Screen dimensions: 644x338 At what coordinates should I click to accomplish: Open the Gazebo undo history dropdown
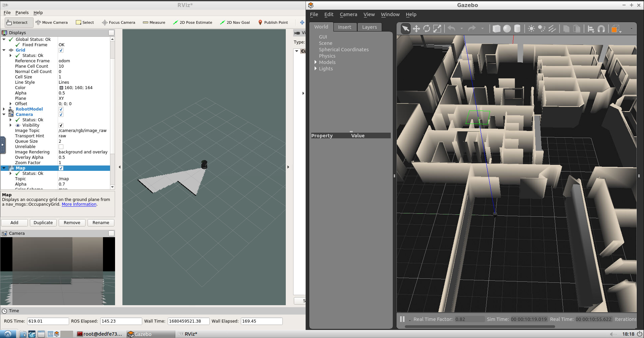[x=462, y=29]
